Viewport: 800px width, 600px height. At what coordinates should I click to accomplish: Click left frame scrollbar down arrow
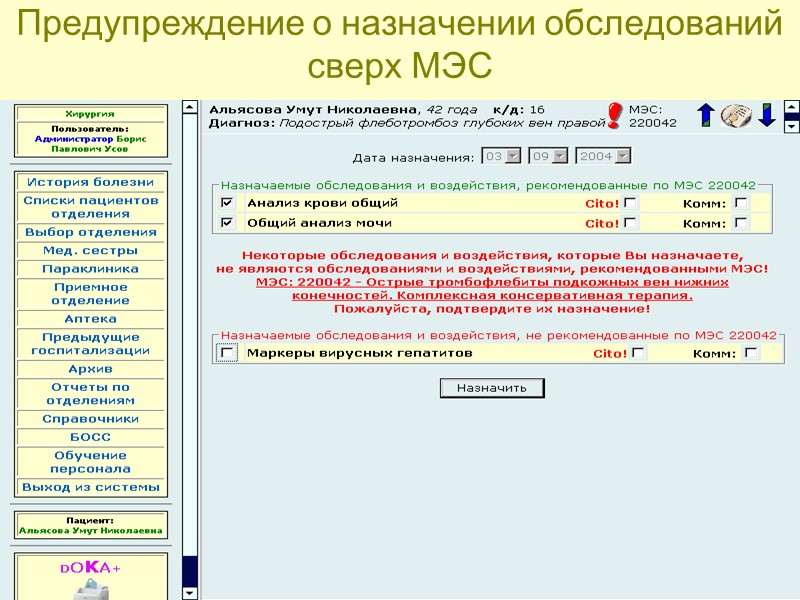pyautogui.click(x=189, y=593)
